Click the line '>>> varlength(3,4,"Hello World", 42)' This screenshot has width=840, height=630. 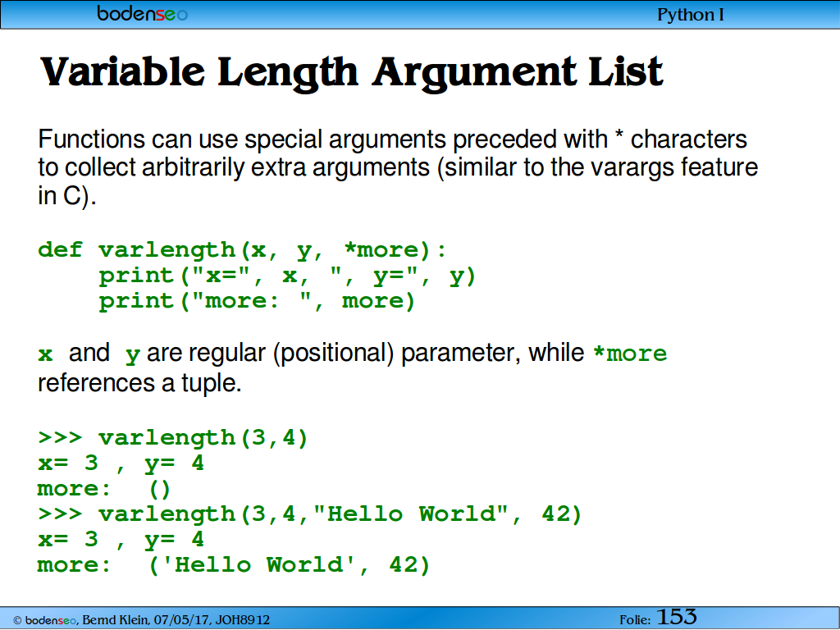coord(309,514)
